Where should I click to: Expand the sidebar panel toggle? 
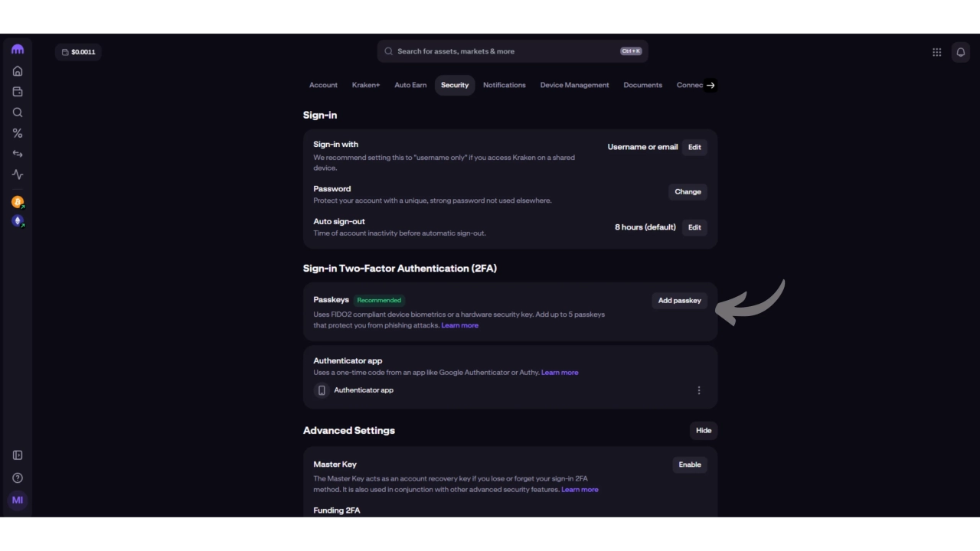(x=18, y=455)
